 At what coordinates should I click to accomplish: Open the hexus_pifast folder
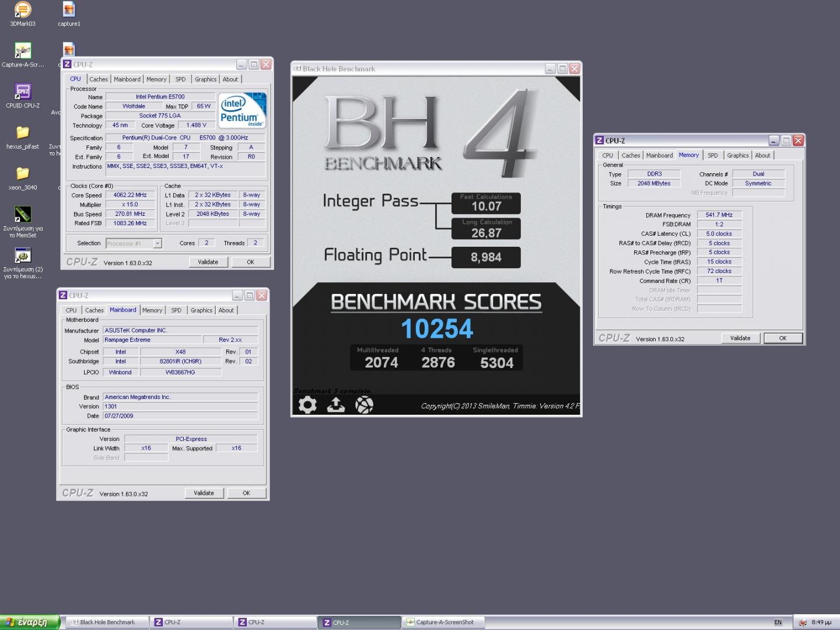[23, 136]
